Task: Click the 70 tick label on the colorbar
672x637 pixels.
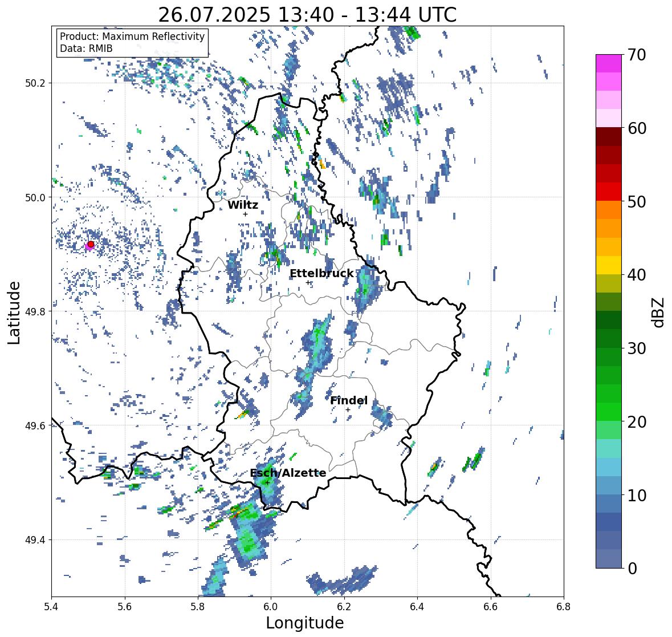Action: (637, 55)
